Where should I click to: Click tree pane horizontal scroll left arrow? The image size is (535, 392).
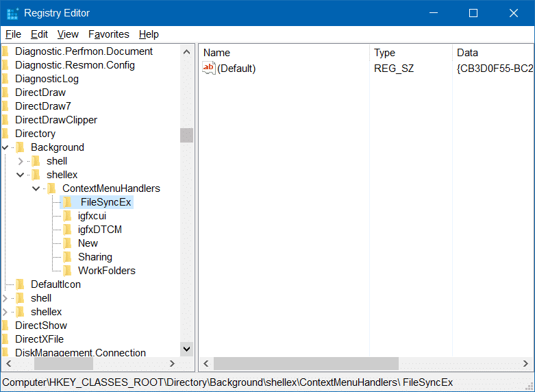click(9, 364)
